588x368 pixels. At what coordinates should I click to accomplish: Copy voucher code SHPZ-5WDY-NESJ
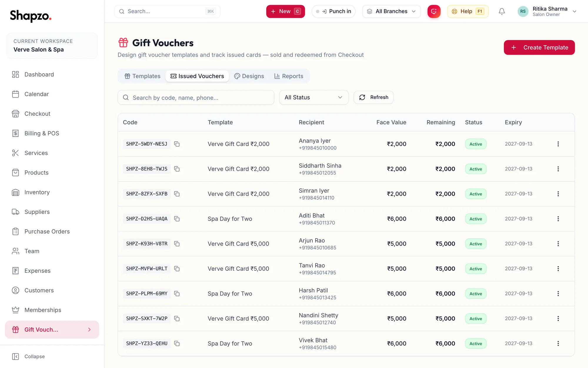(x=177, y=144)
